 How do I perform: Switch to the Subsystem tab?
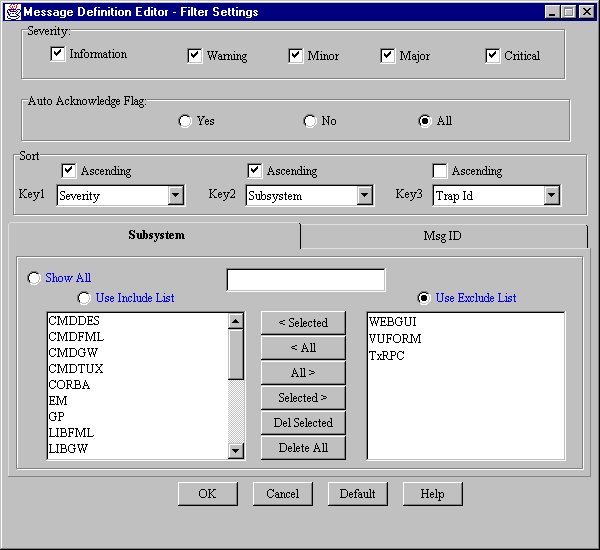pos(155,235)
